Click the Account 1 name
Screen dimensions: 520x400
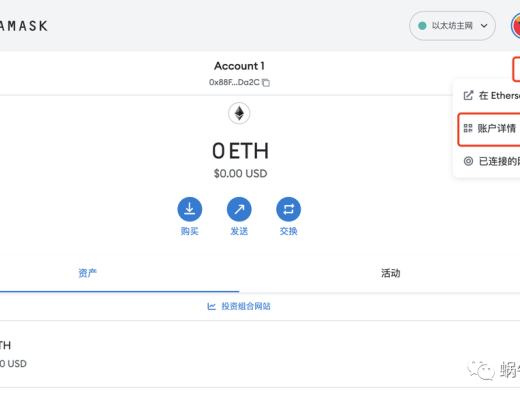[239, 66]
